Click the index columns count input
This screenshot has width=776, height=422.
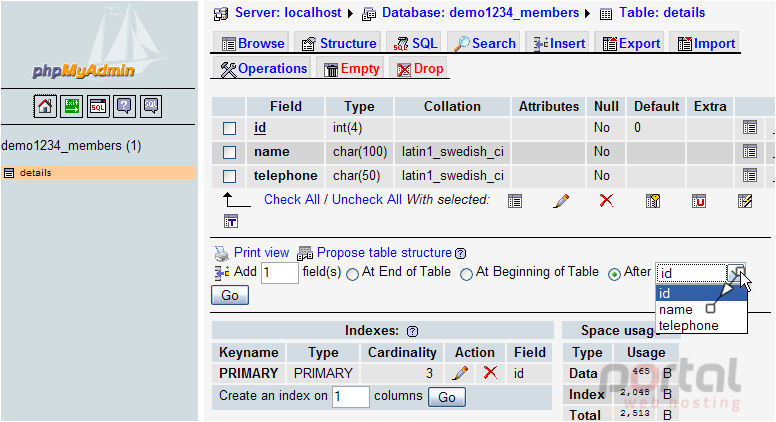350,397
